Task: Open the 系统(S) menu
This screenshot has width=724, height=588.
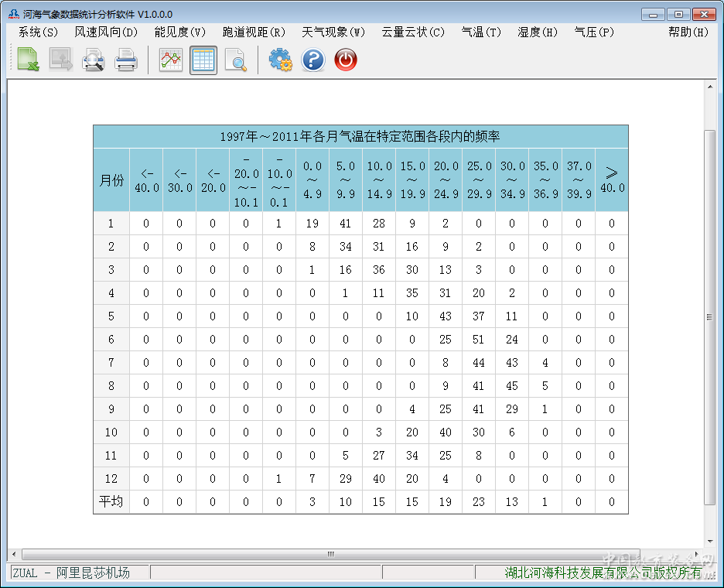Action: [38, 32]
